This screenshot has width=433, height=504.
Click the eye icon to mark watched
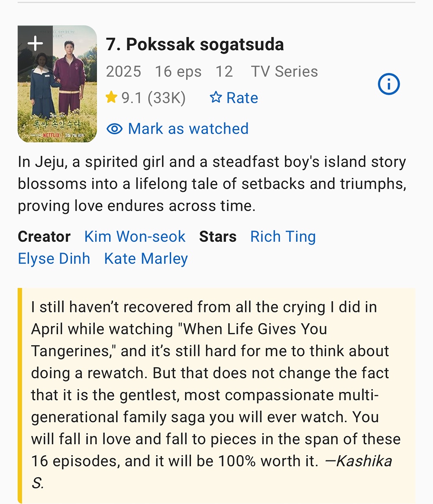pos(114,129)
